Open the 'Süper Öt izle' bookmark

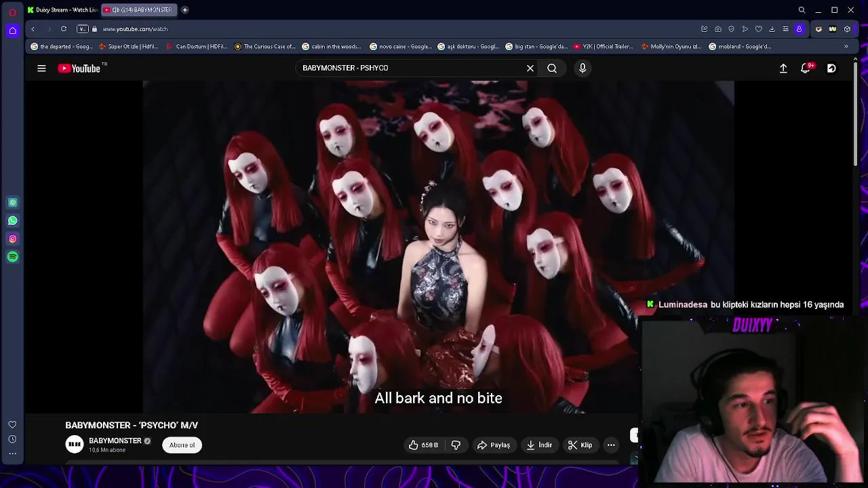pyautogui.click(x=128, y=47)
